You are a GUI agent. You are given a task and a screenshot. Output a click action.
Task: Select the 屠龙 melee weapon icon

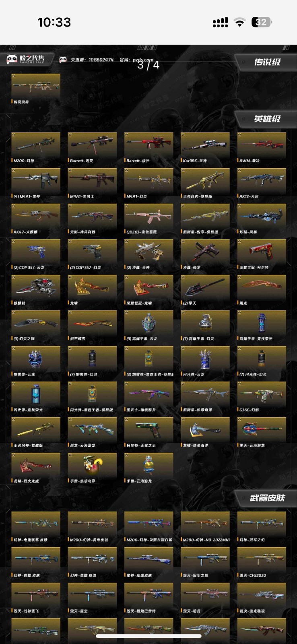click(262, 287)
